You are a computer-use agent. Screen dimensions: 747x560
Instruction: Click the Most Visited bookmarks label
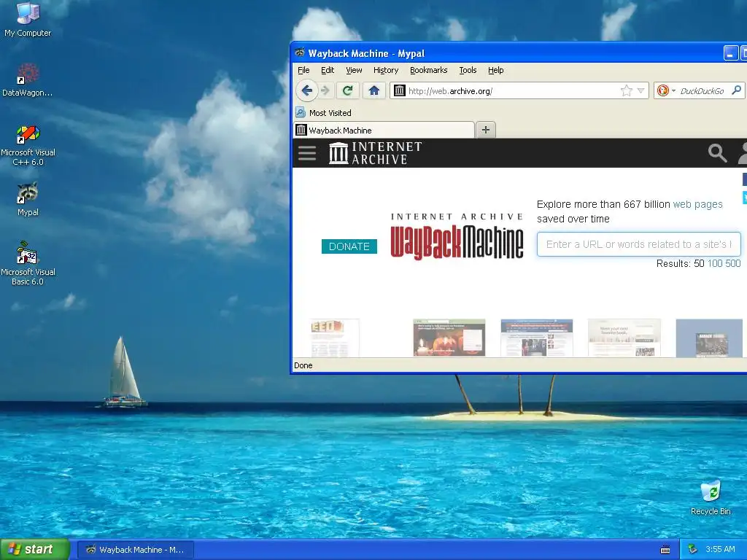(x=330, y=113)
